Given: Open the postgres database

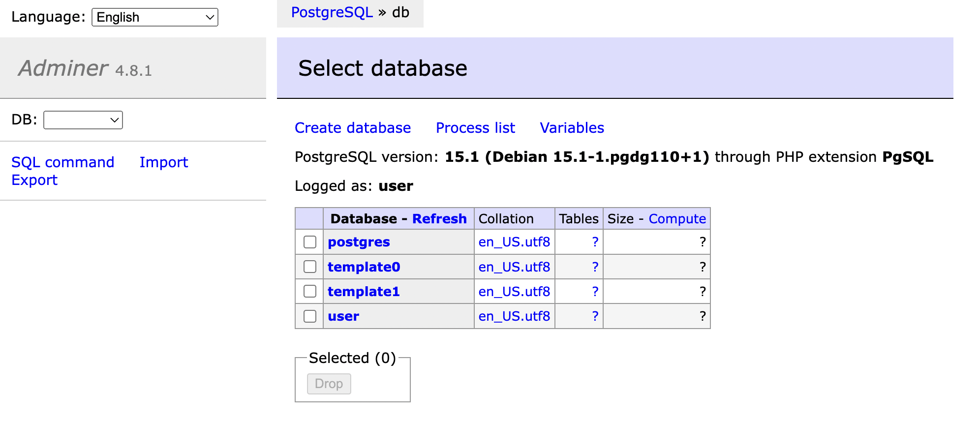Looking at the screenshot, I should 359,242.
